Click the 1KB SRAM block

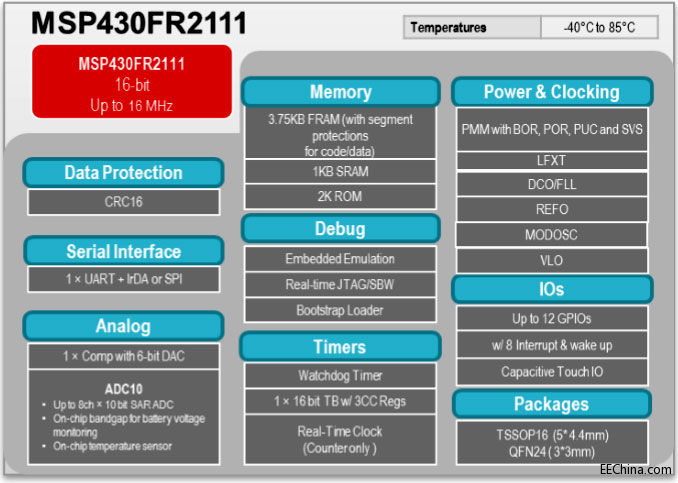point(340,171)
